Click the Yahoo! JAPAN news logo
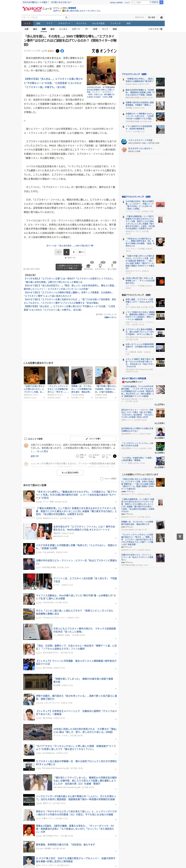The height and width of the screenshot is (868, 186). pos(37,9)
